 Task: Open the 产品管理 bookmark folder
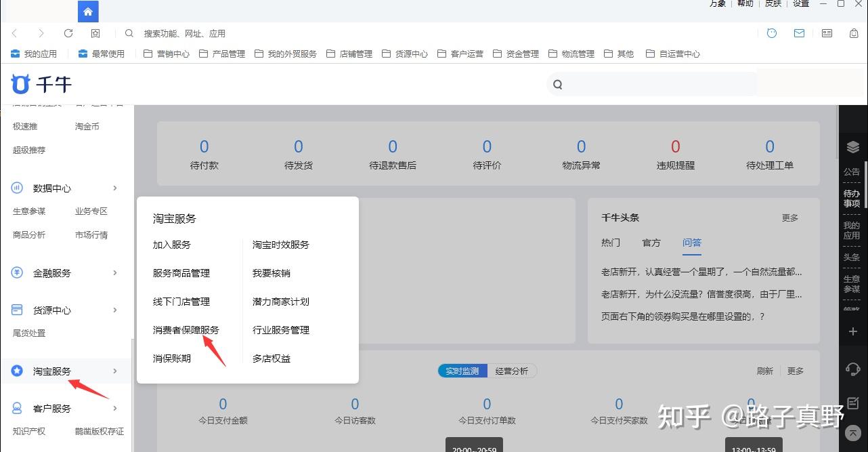pos(222,54)
